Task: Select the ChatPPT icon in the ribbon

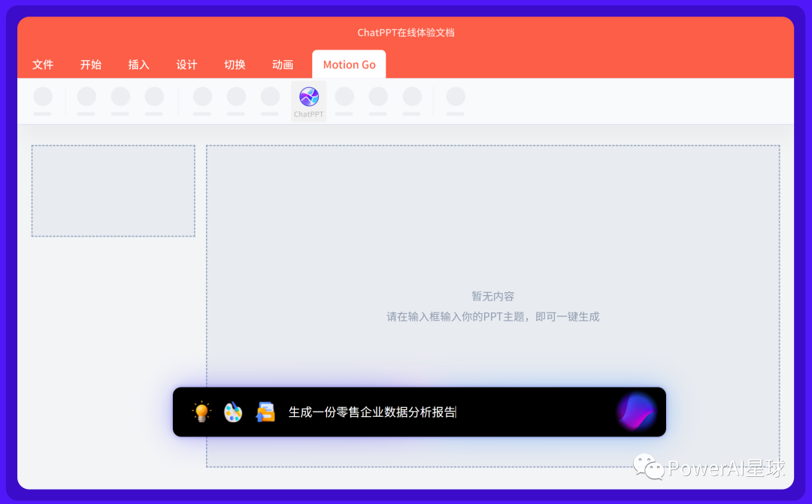Action: click(308, 98)
